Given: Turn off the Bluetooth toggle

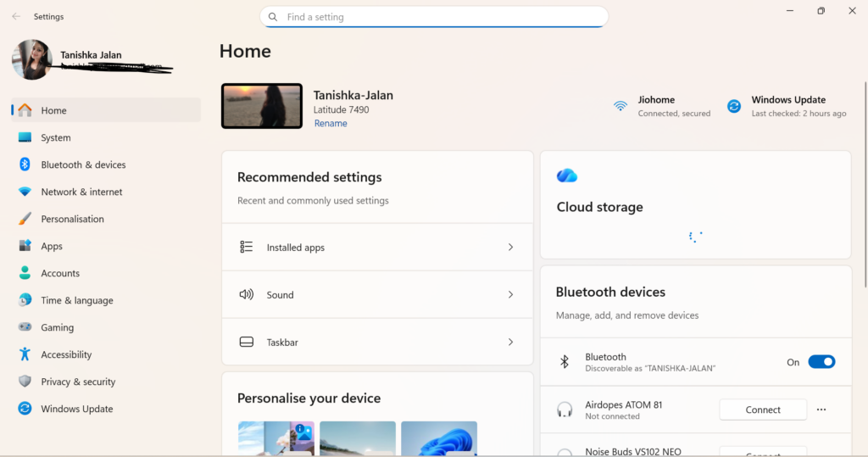Looking at the screenshot, I should (x=821, y=362).
